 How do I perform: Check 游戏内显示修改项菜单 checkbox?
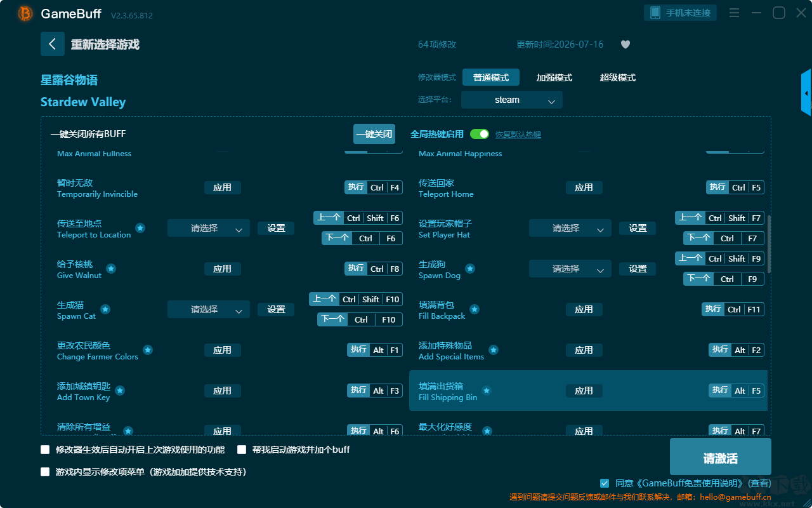[45, 472]
